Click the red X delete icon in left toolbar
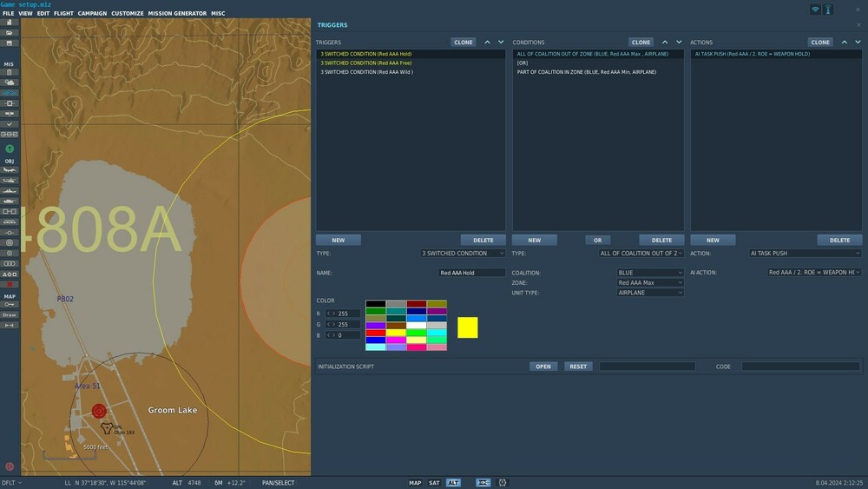868x489 pixels. (x=10, y=284)
